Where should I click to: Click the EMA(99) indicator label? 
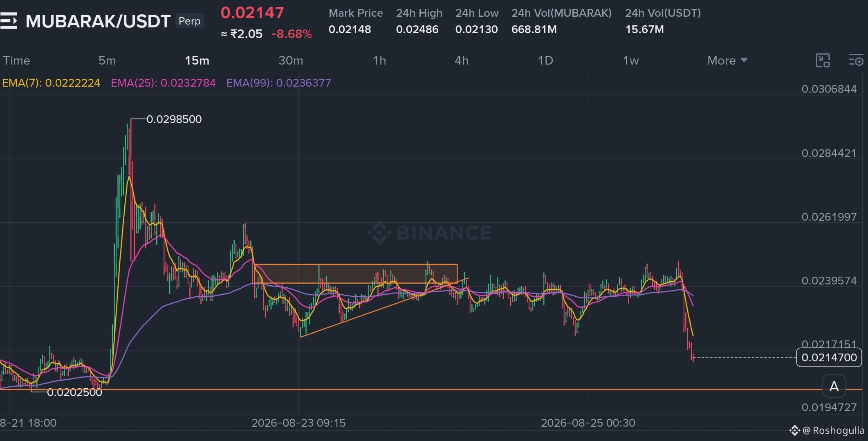coord(278,83)
